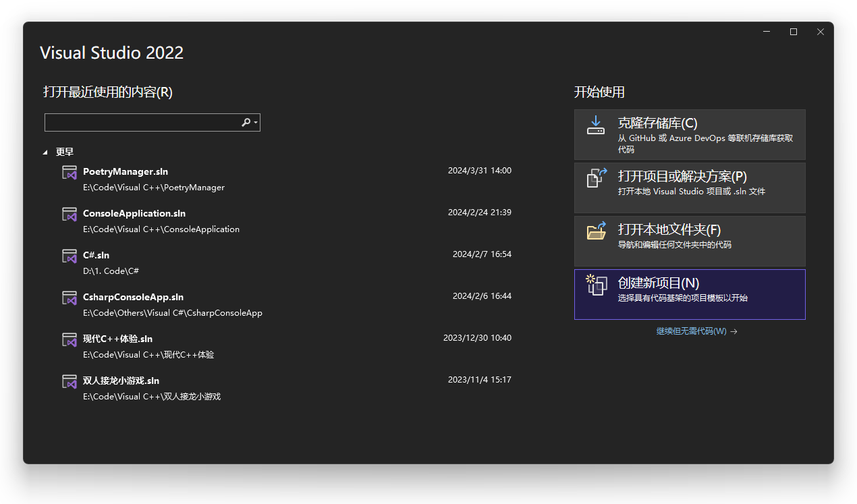Click the C#.sln solution file icon
The width and height of the screenshot is (857, 504).
point(70,256)
